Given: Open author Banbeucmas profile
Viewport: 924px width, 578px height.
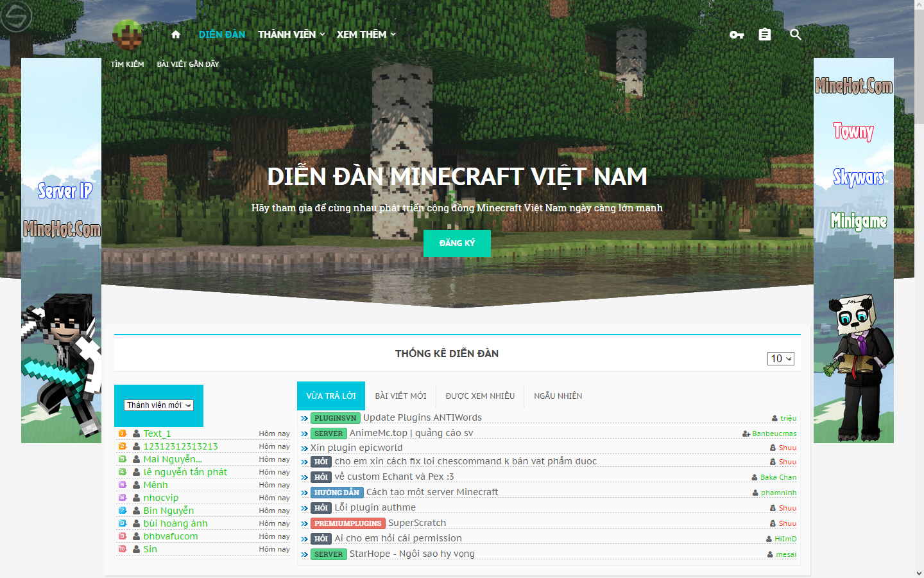Looking at the screenshot, I should [774, 434].
